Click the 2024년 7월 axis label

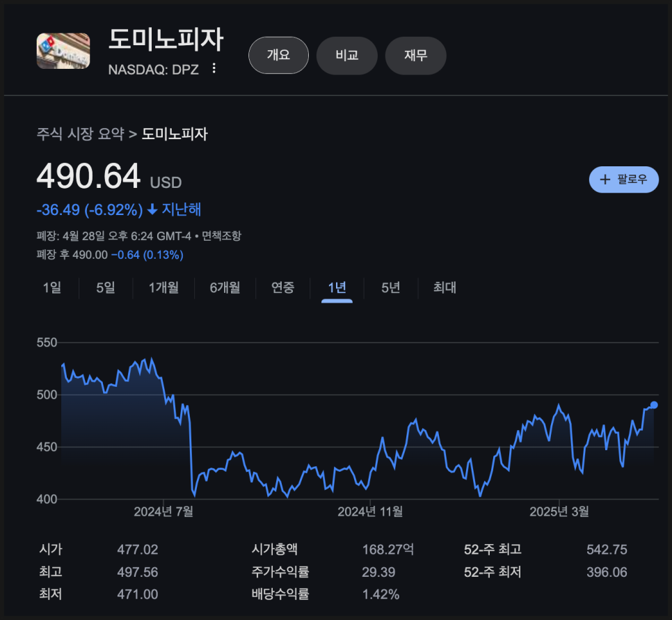(x=163, y=511)
